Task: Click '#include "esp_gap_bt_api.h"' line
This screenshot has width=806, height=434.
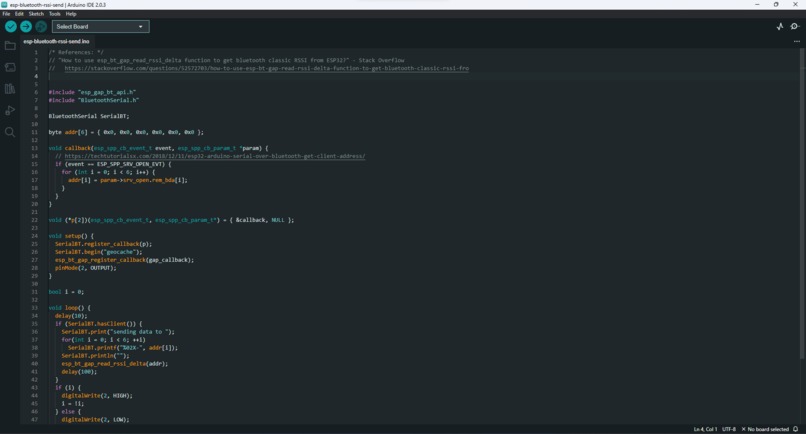Action: (x=92, y=93)
